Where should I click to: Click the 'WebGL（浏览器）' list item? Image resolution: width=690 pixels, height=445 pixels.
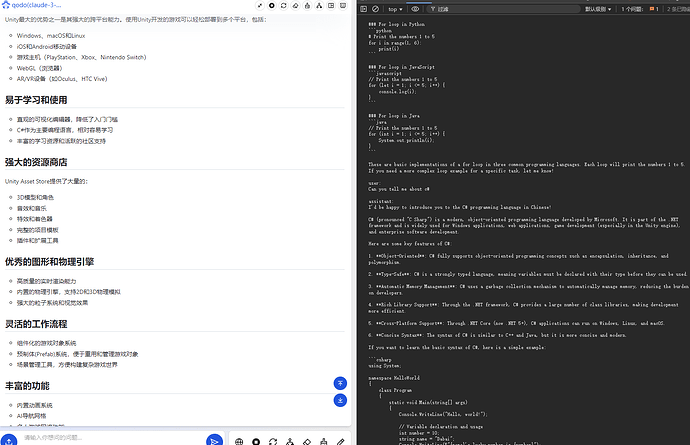40,68
